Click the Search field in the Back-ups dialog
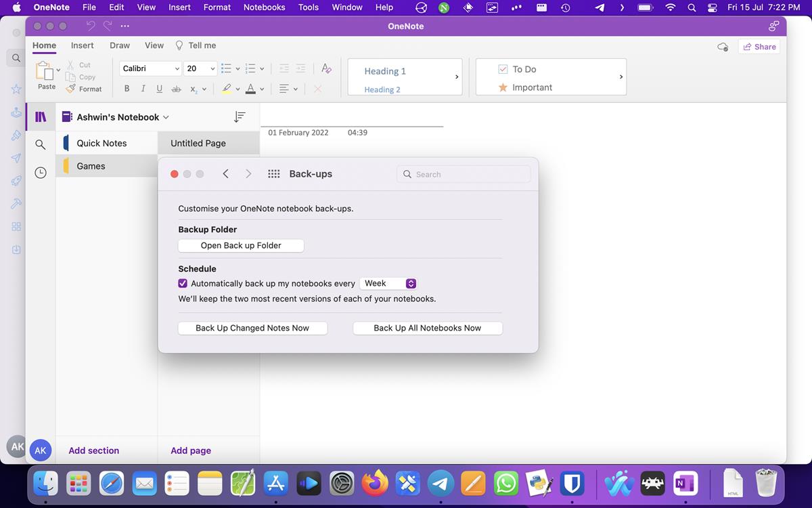Image resolution: width=812 pixels, height=508 pixels. coord(463,174)
